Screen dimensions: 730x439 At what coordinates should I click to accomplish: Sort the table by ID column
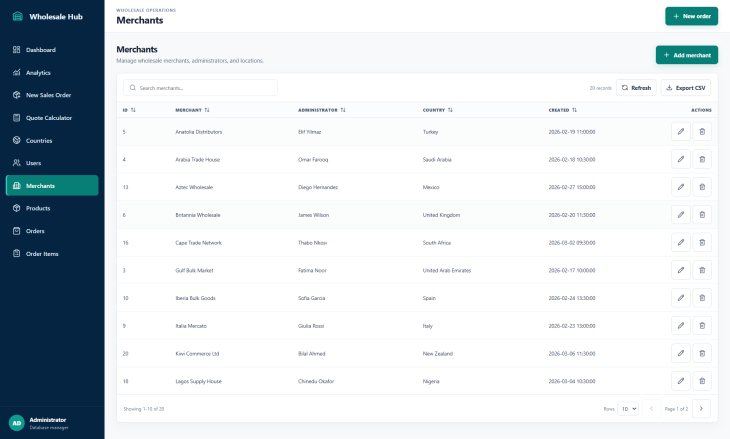click(129, 110)
